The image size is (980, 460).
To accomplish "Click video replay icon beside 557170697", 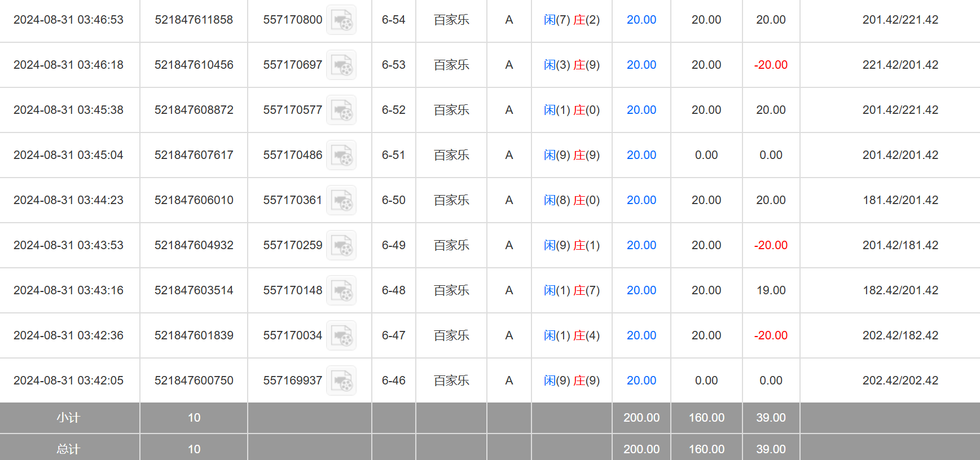I will (x=341, y=65).
